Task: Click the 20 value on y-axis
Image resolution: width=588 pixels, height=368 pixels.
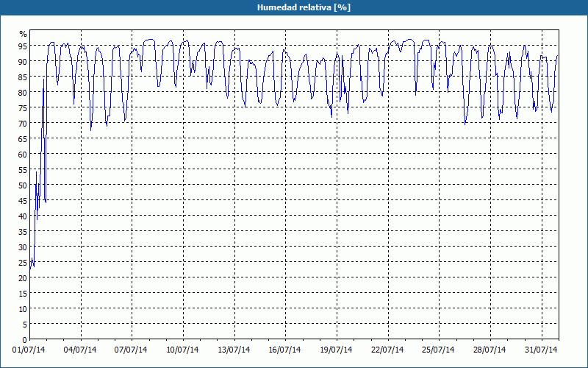Action: tap(23, 278)
